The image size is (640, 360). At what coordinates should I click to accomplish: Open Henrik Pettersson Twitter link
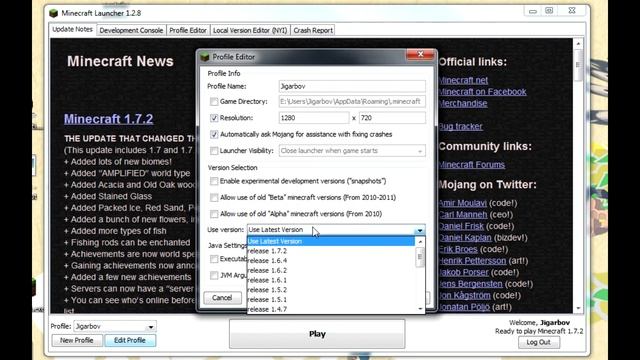pos(472,260)
